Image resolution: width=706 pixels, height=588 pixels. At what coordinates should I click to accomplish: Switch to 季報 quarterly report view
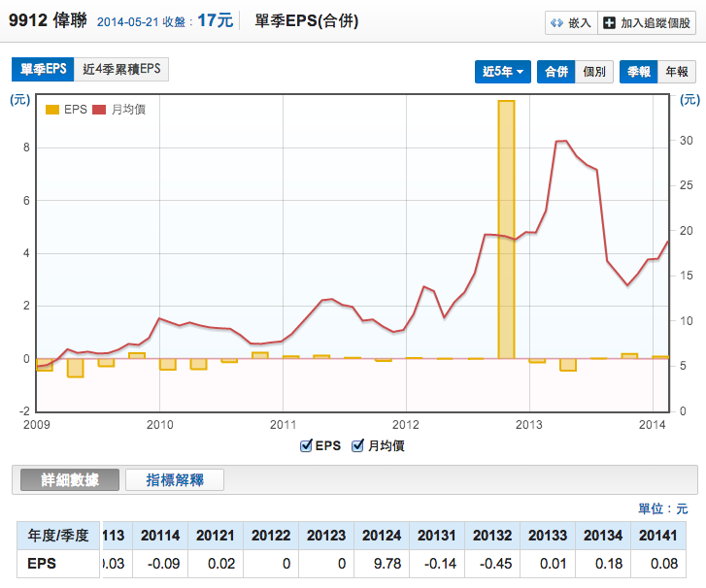(639, 72)
